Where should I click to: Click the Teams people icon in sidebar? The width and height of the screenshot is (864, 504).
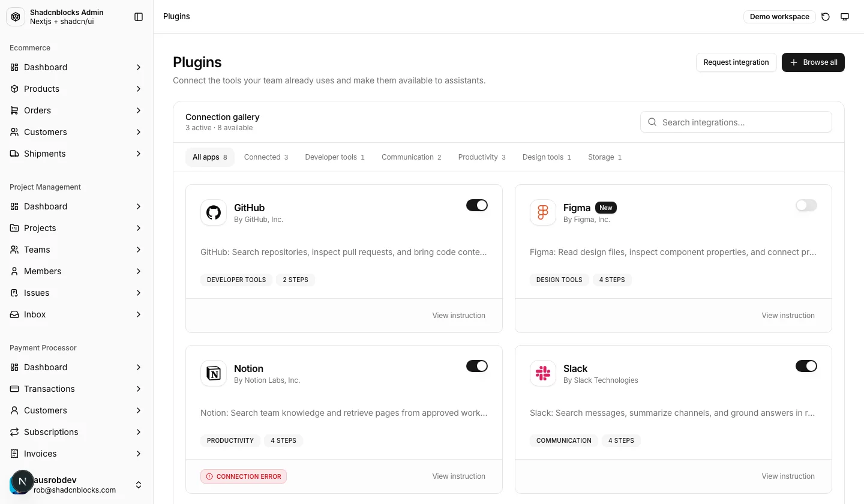[14, 250]
